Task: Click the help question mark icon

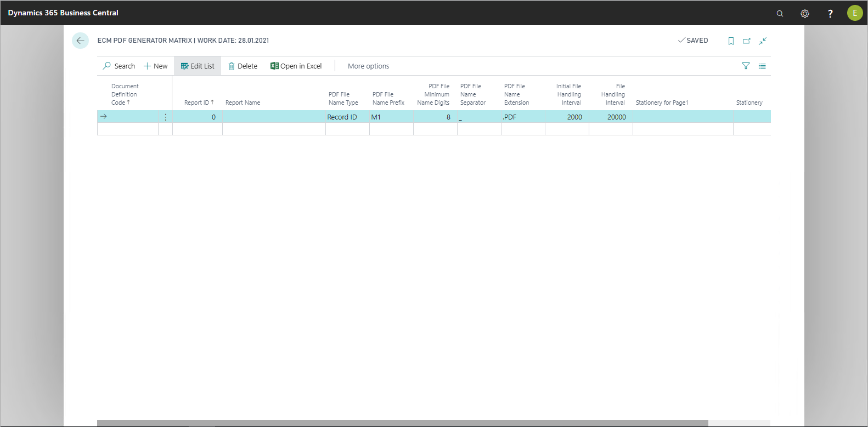Action: (830, 13)
